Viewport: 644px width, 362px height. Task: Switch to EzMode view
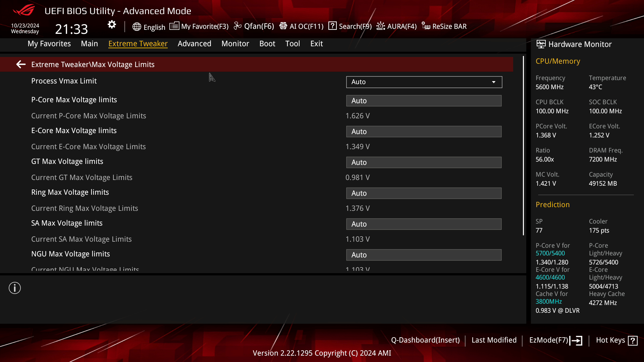pyautogui.click(x=555, y=340)
